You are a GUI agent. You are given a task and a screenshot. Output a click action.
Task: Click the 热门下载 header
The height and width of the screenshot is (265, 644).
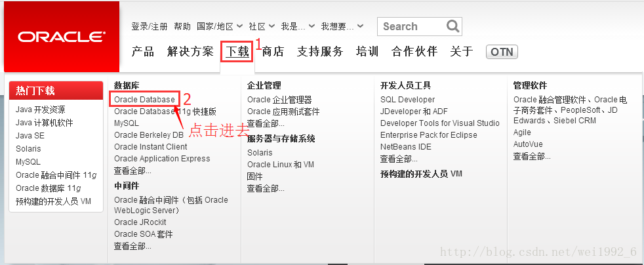tap(56, 91)
